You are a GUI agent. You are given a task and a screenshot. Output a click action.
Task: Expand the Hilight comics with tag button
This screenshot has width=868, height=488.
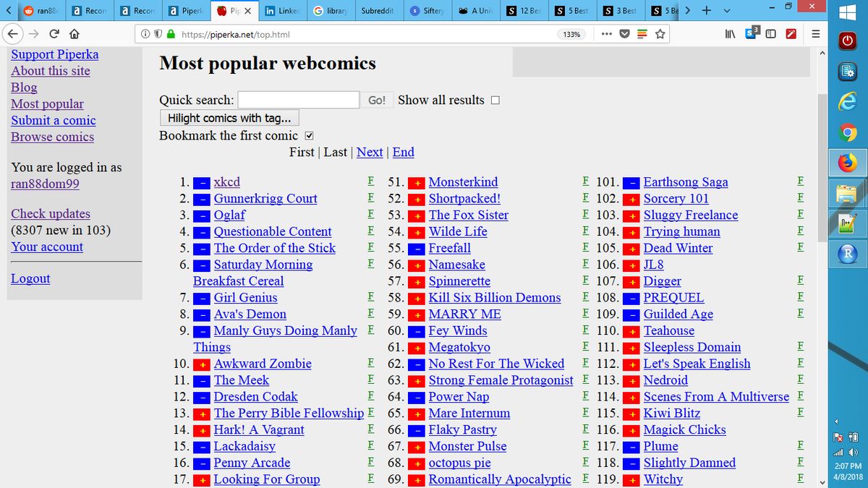tap(229, 118)
